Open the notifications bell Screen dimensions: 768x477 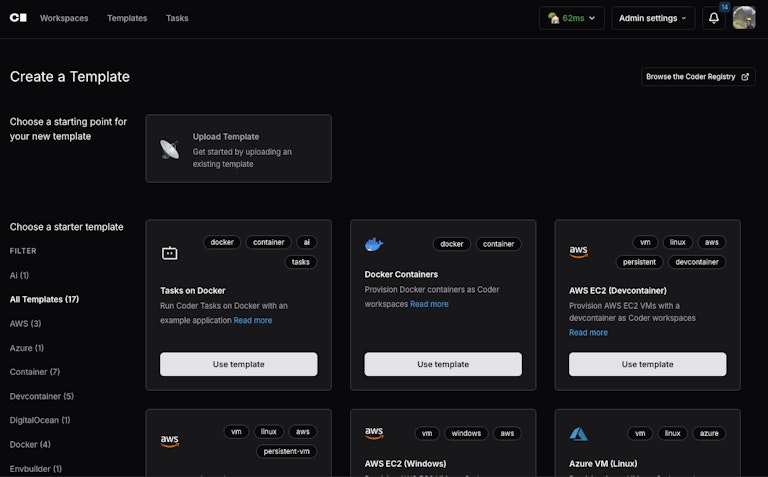pos(714,18)
